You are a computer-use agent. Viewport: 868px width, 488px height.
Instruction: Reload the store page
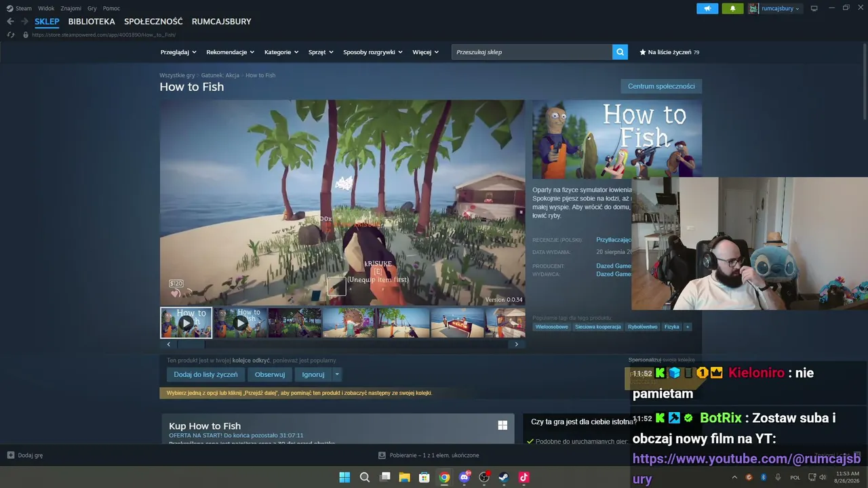[11, 35]
